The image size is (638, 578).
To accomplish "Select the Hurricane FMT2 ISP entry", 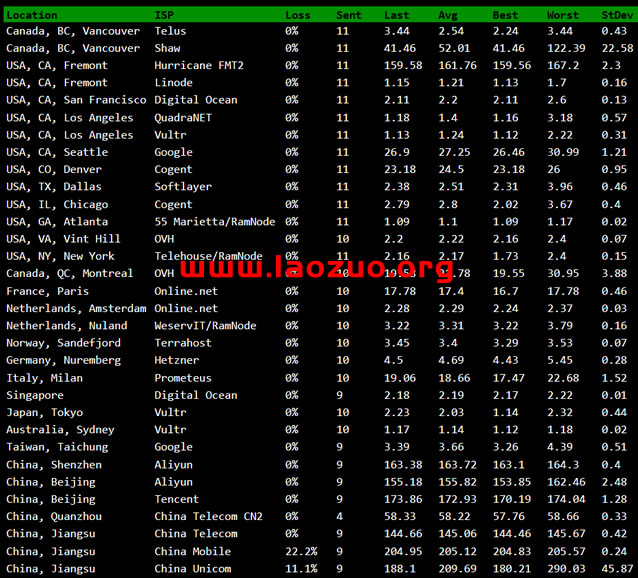I will click(x=199, y=65).
